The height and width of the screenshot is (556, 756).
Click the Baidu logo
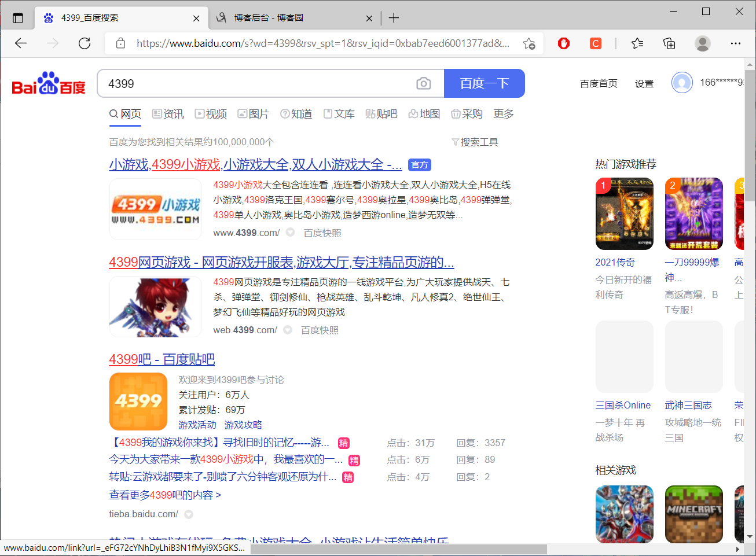coord(49,83)
